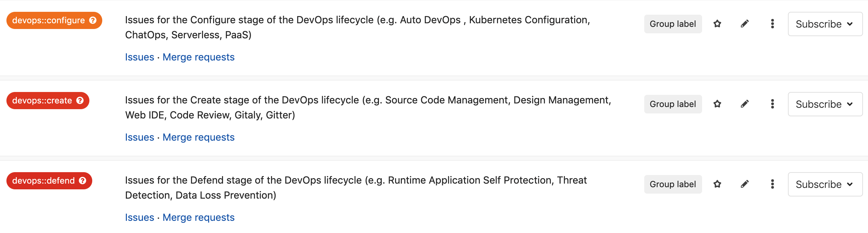The image size is (868, 233).
Task: Expand Subscribe dropdown for devops::configure
Action: point(825,24)
